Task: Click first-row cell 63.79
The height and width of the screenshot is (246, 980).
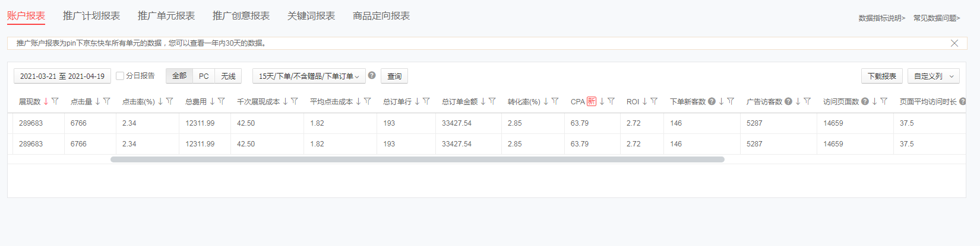Action: coord(580,123)
